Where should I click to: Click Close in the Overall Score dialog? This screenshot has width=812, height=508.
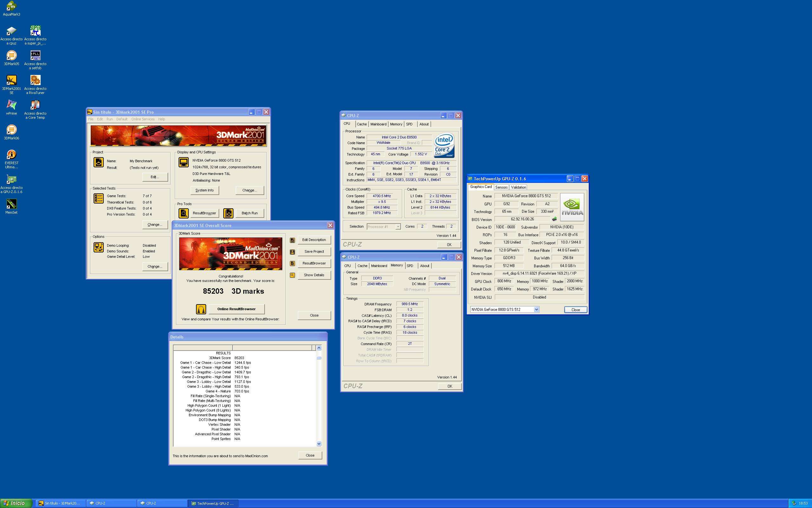[314, 316]
